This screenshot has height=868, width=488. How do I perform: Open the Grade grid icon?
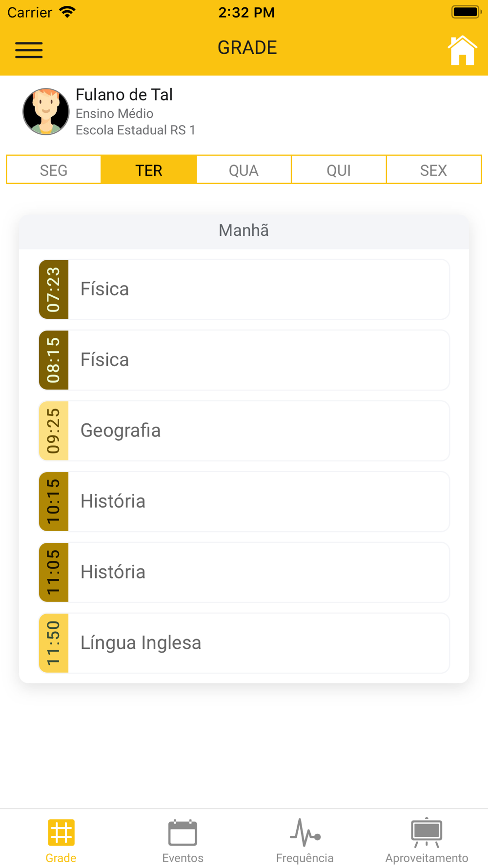(x=61, y=832)
